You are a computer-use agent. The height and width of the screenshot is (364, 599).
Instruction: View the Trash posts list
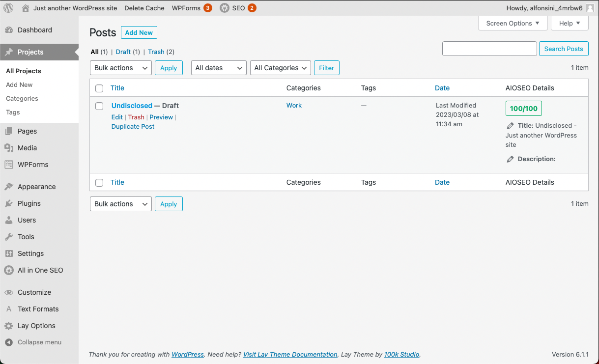(x=156, y=52)
